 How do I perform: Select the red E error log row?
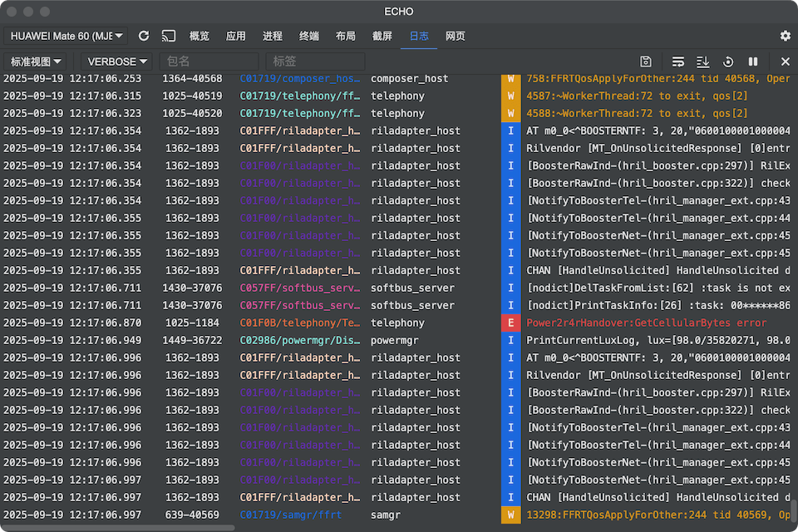[510, 323]
